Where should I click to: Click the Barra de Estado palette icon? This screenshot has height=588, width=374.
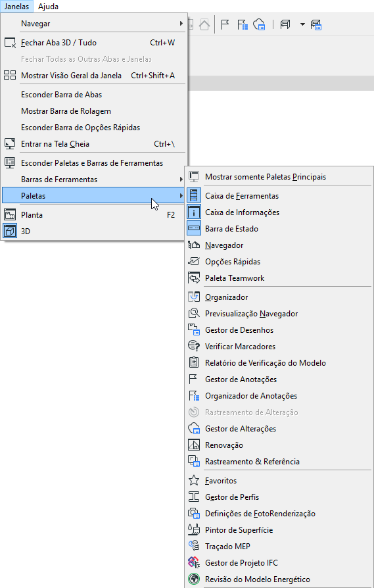[194, 229]
